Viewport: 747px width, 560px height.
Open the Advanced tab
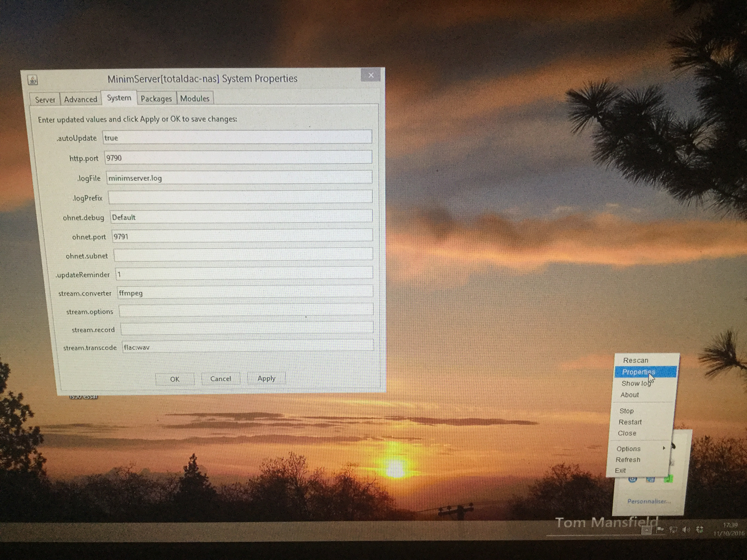tap(80, 99)
